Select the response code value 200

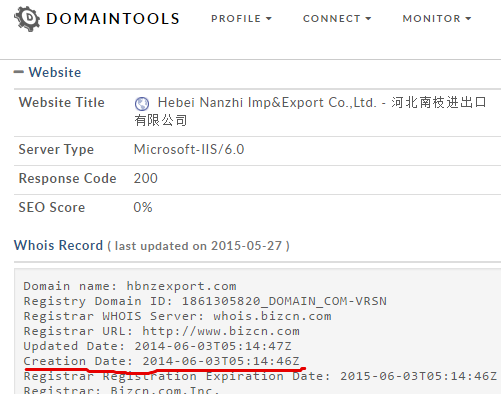pyautogui.click(x=146, y=178)
